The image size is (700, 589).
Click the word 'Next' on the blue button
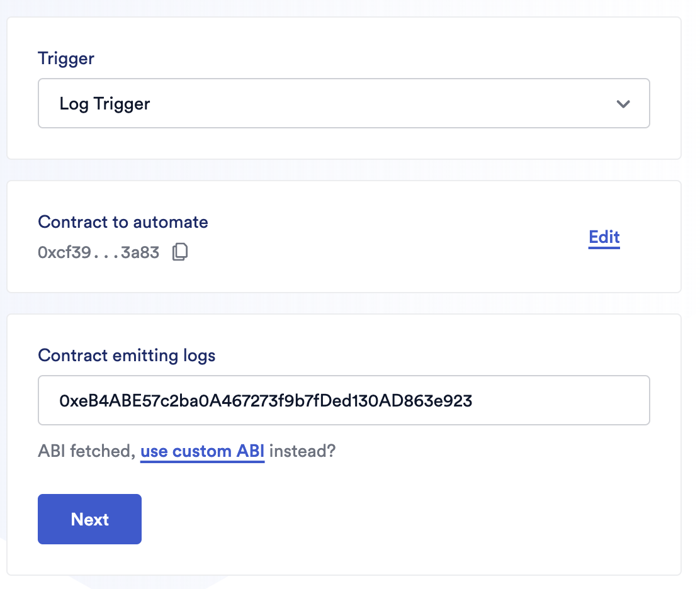[x=90, y=519]
